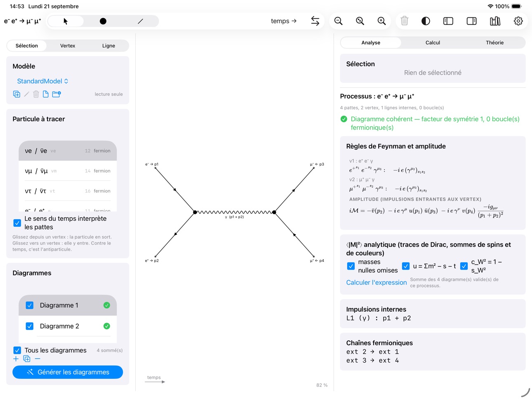Open the StandardModel model dropdown

(x=42, y=81)
